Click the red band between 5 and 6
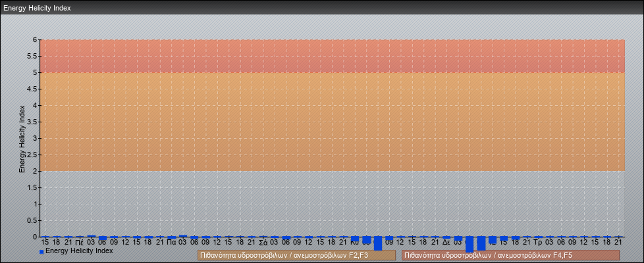Image resolution: width=644 pixels, height=263 pixels. (329, 56)
